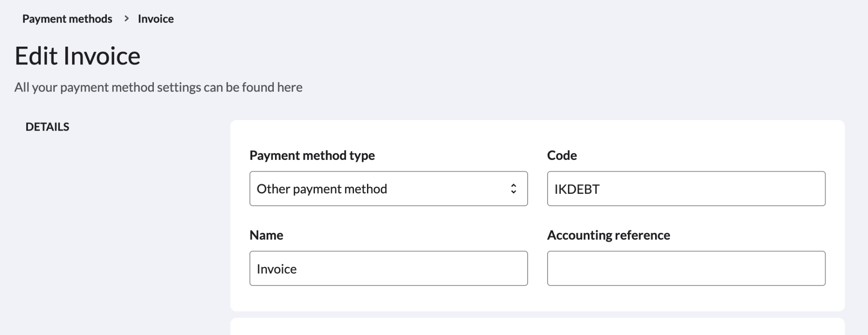Select the 'Other payment method' text

(x=322, y=189)
